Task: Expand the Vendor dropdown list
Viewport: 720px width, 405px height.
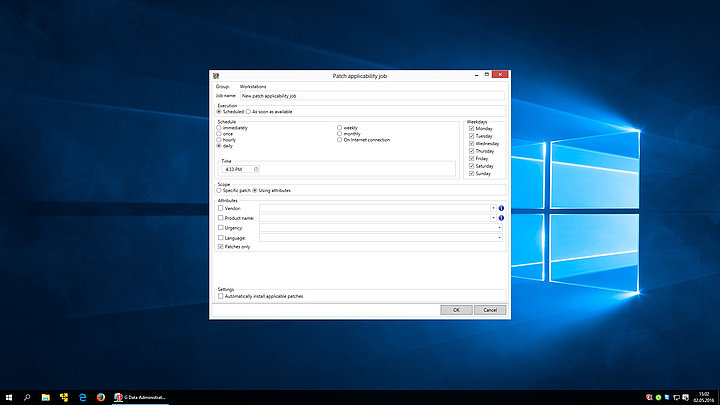Action: point(493,208)
